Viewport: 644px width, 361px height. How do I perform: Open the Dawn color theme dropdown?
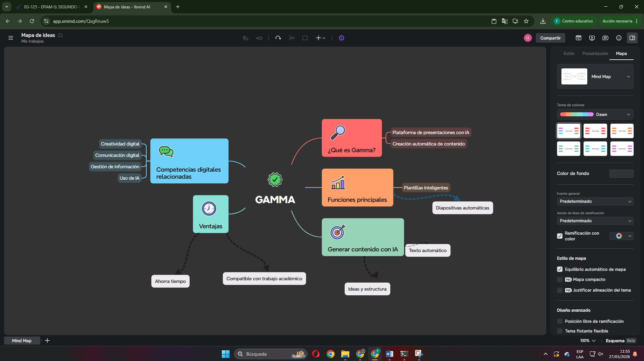pyautogui.click(x=595, y=114)
